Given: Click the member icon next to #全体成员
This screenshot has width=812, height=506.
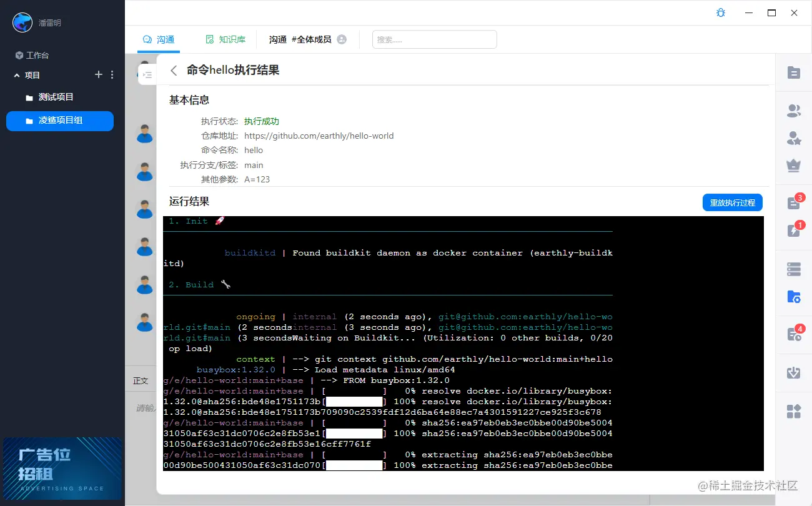Looking at the screenshot, I should 342,39.
